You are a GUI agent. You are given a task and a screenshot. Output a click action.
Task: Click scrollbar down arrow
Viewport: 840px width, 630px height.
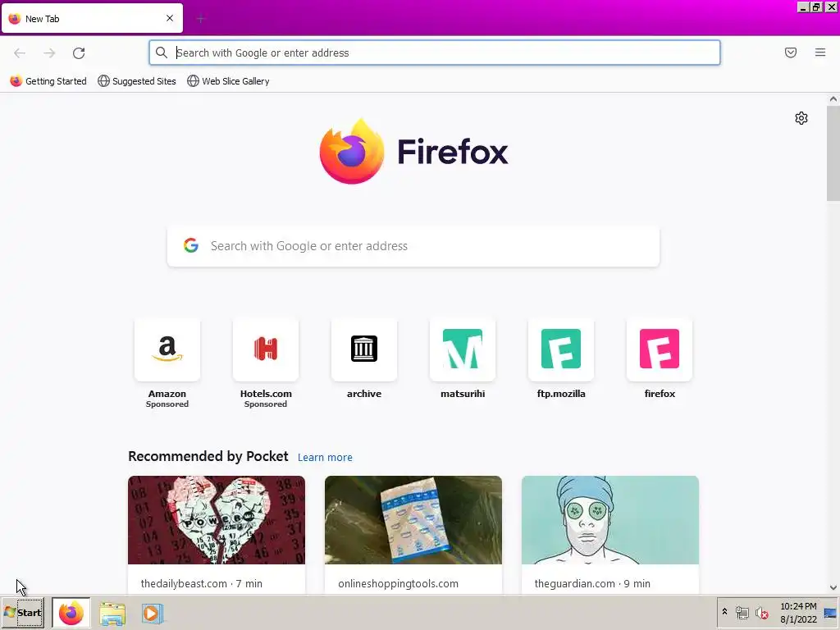point(833,587)
